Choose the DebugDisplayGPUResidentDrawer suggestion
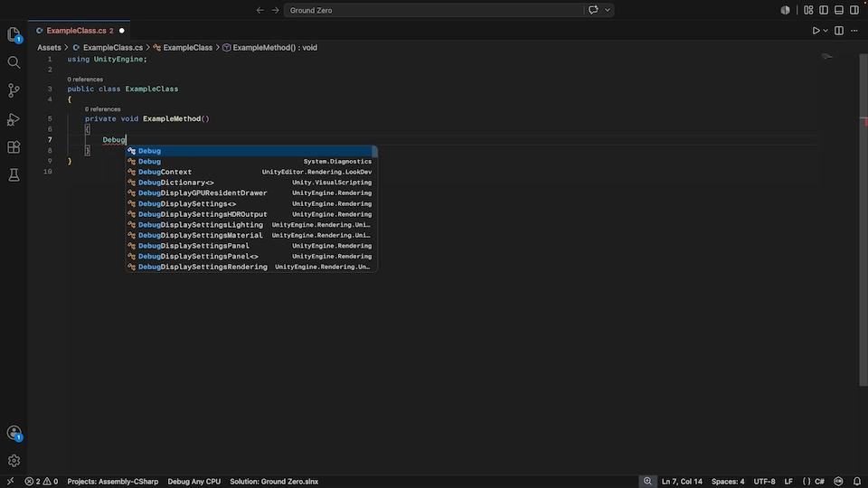This screenshot has width=868, height=488. click(x=251, y=192)
